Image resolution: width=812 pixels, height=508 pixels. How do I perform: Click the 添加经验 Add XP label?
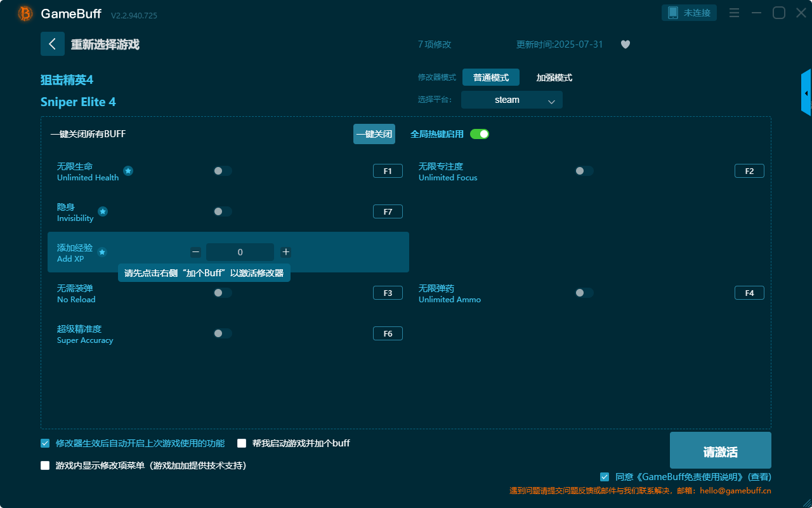pos(75,253)
